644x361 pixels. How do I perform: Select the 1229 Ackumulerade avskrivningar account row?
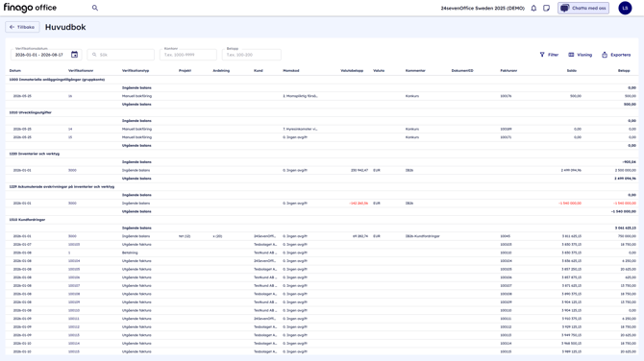(x=322, y=186)
